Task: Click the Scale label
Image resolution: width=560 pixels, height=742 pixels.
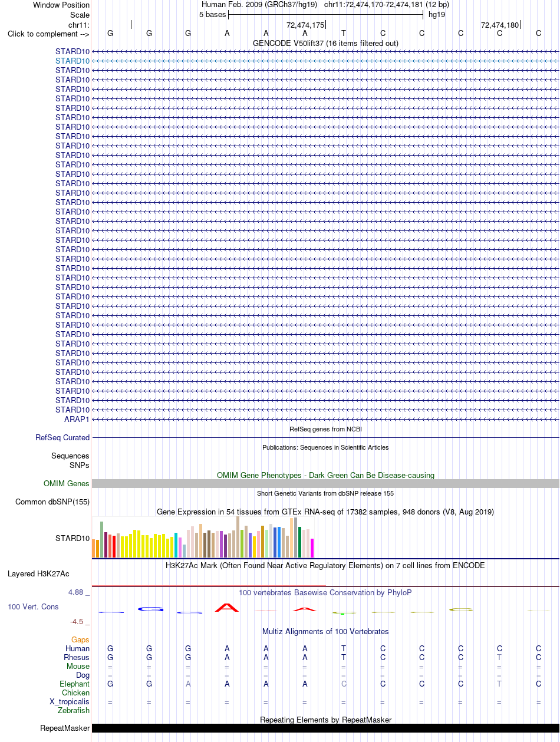Action: pyautogui.click(x=80, y=15)
